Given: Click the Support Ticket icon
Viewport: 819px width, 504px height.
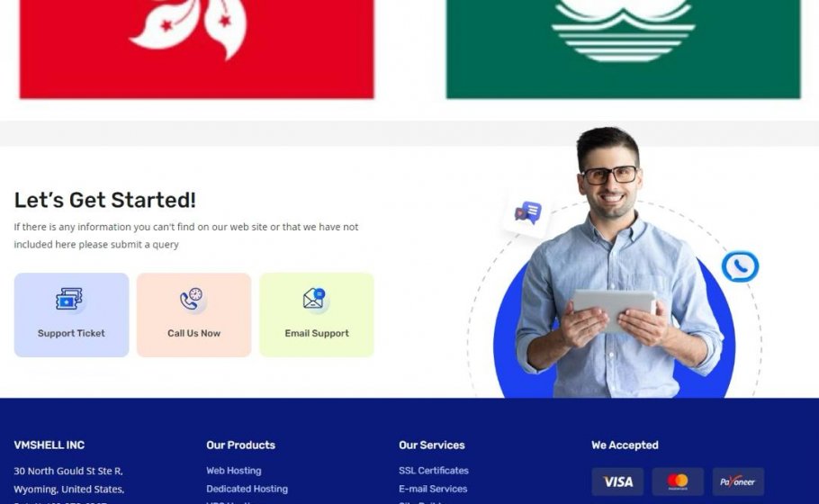Looking at the screenshot, I should click(69, 300).
